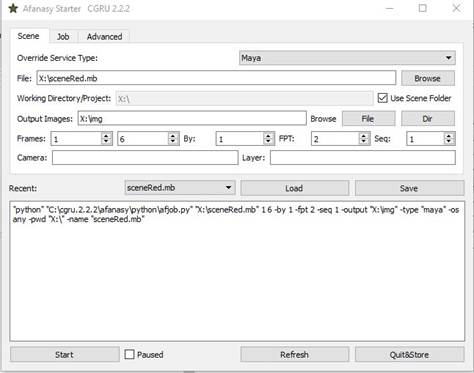Decrease the end frame value

(173, 142)
